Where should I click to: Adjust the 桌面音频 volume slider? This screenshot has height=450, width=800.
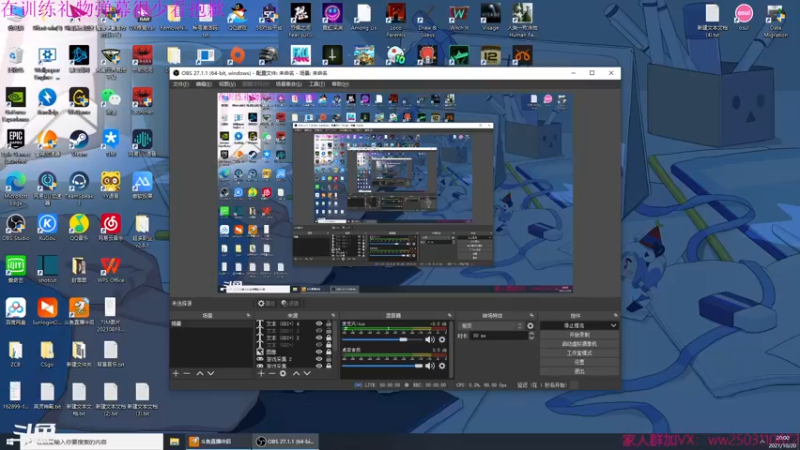point(383,365)
